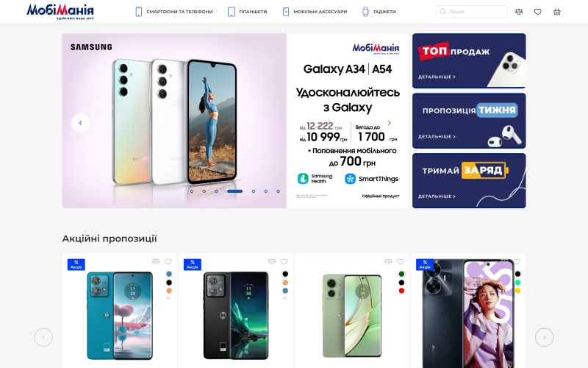This screenshot has width=588, height=368.
Task: Click Детальніше on Топ продаж banner
Action: click(x=437, y=77)
